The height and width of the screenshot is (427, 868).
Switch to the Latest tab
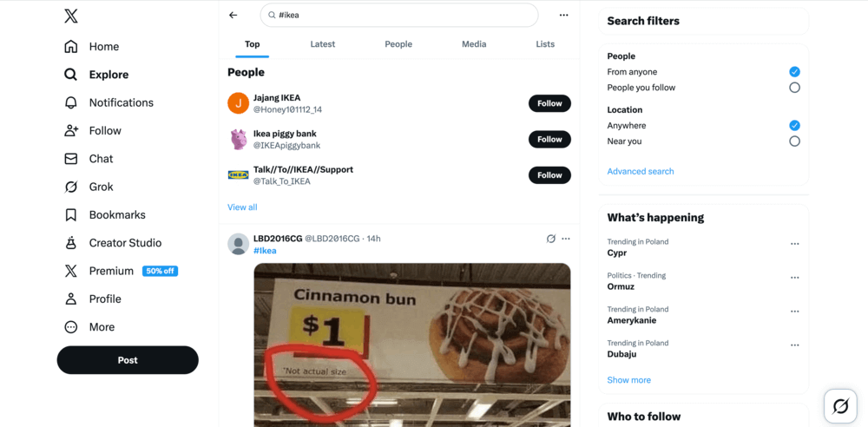coord(323,44)
